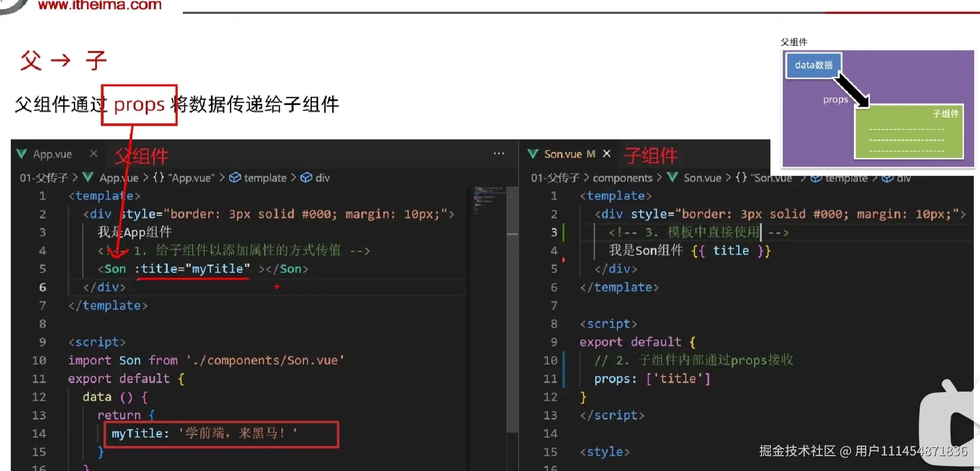Screen dimensions: 980x471
Task: Open the template breadcrumb in App.vue editor
Action: click(x=265, y=178)
